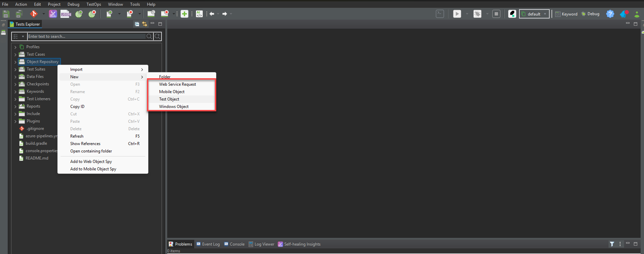
Task: Expand the Profiles tree node
Action: tap(15, 47)
